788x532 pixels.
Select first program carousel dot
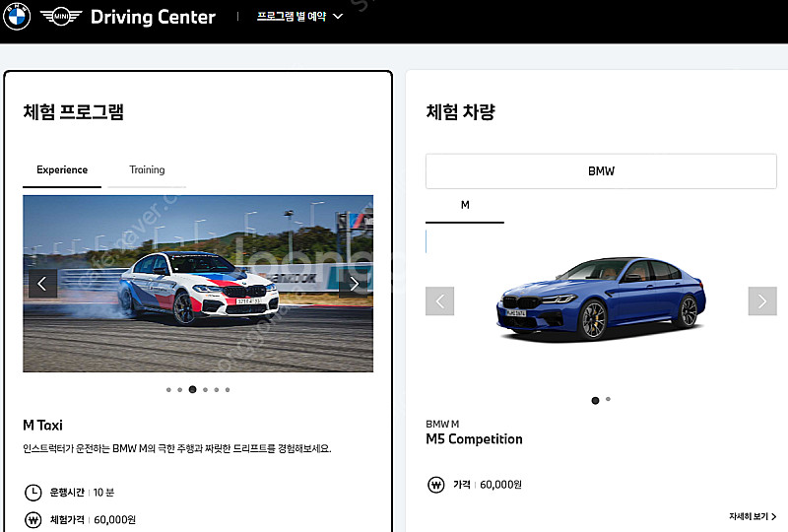coord(168,390)
